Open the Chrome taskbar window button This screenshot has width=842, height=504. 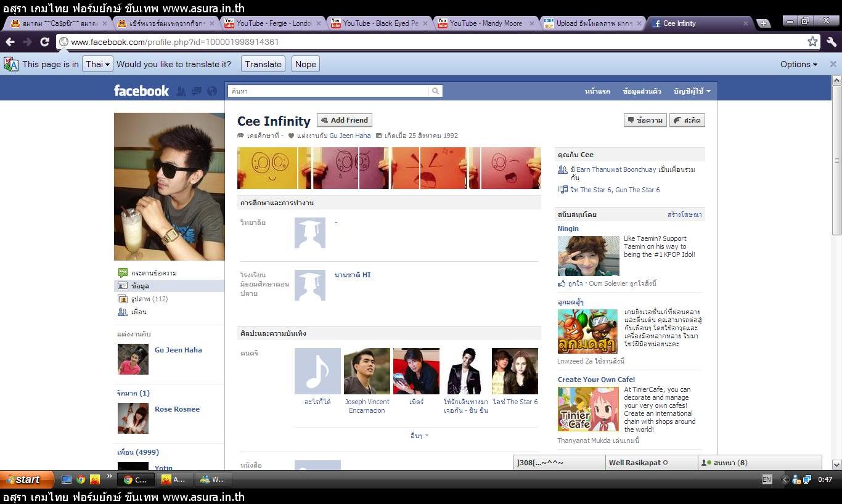(x=136, y=479)
